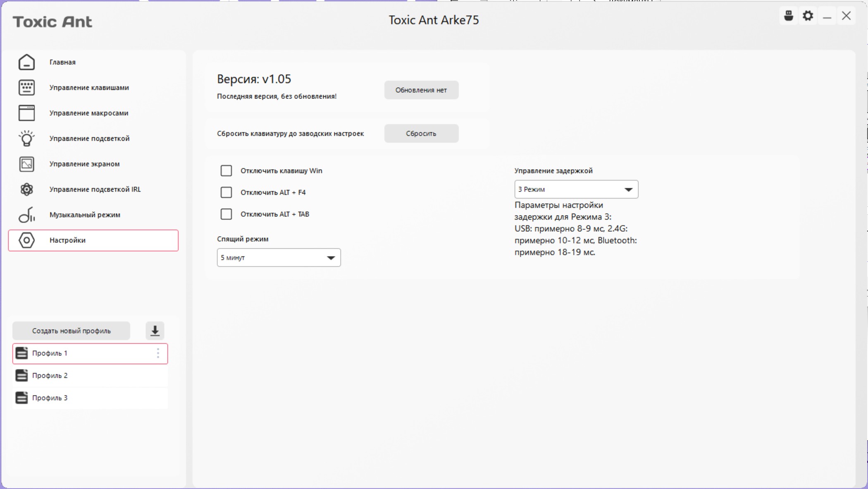The image size is (868, 489).
Task: Select the Настройки menu item
Action: click(x=93, y=240)
